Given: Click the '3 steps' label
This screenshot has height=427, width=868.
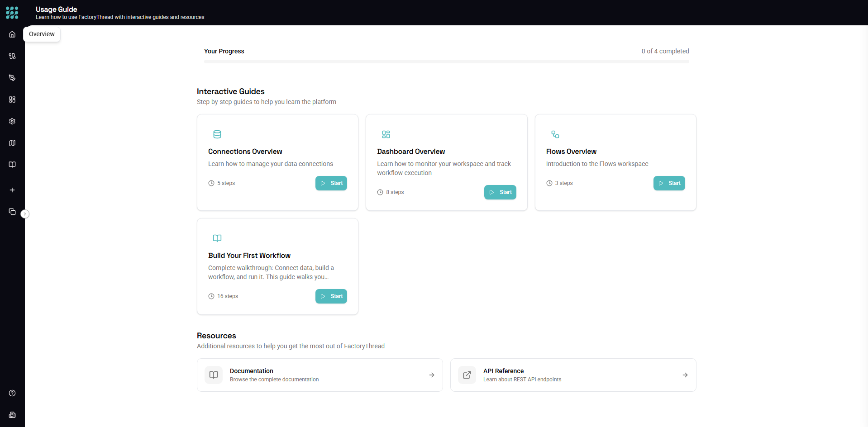Looking at the screenshot, I should (x=564, y=183).
